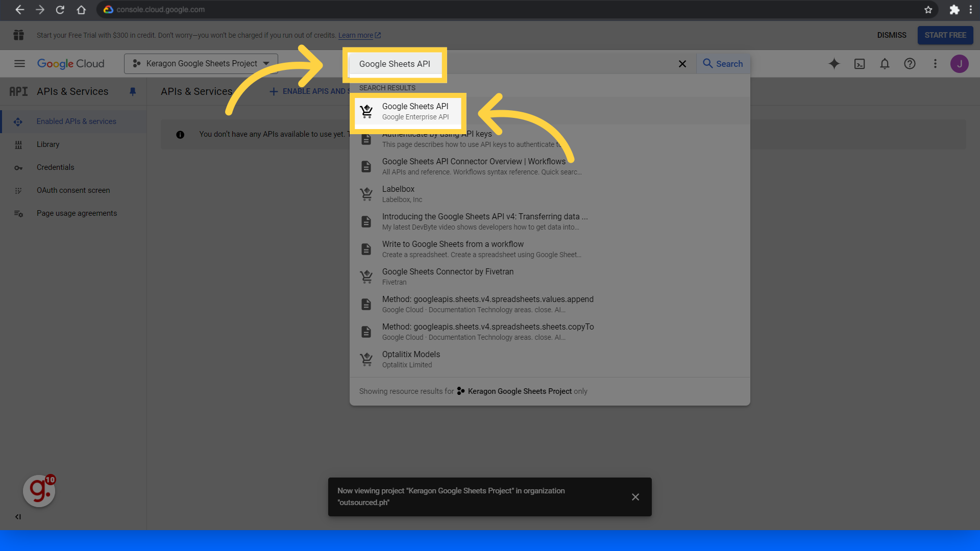The image size is (980, 551).
Task: Open Page usage agreements
Action: (74, 213)
